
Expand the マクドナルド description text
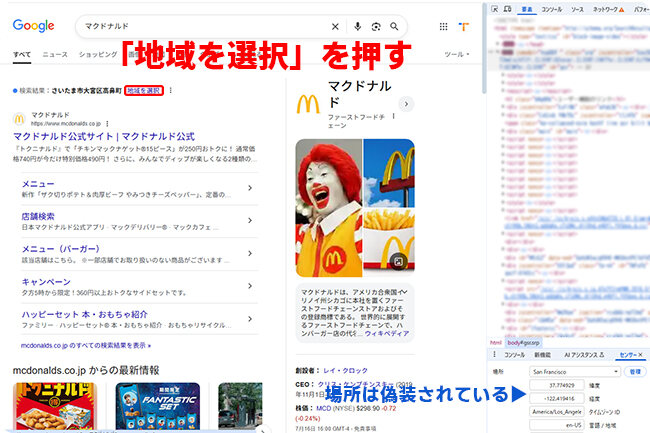point(405,292)
